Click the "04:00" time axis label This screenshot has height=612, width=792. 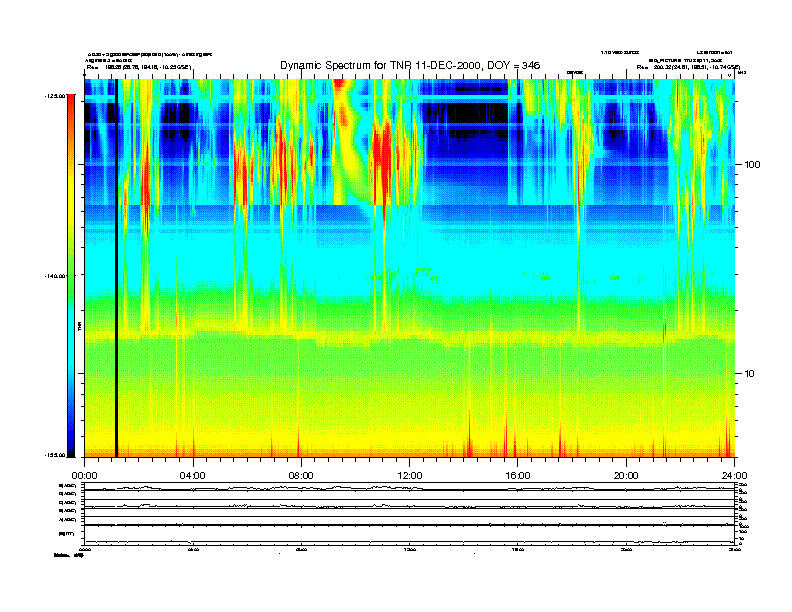click(x=193, y=476)
